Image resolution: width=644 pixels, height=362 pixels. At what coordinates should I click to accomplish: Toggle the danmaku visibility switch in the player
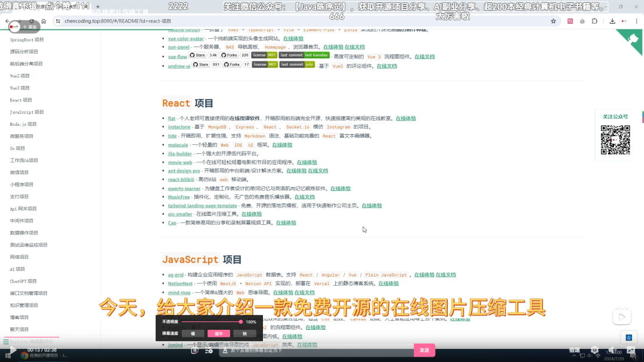click(x=194, y=351)
